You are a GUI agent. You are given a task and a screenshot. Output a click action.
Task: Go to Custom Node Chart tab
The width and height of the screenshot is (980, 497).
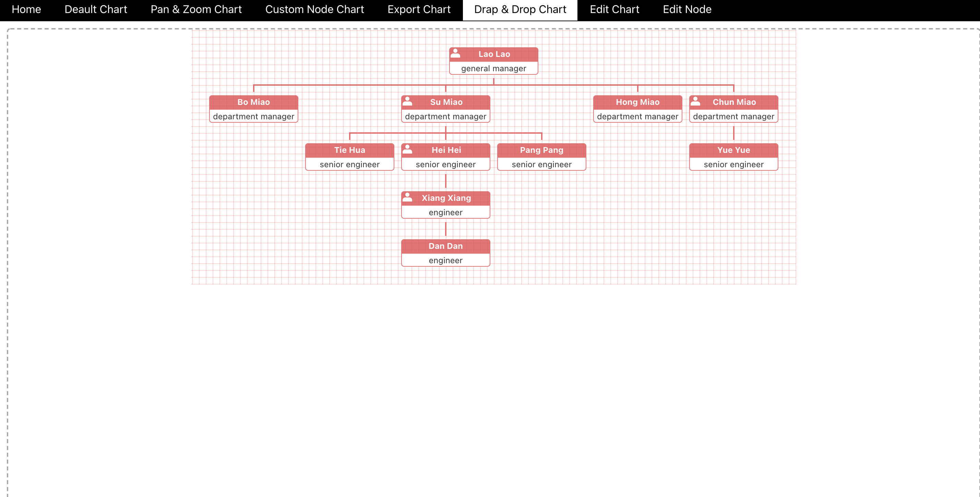[314, 10]
